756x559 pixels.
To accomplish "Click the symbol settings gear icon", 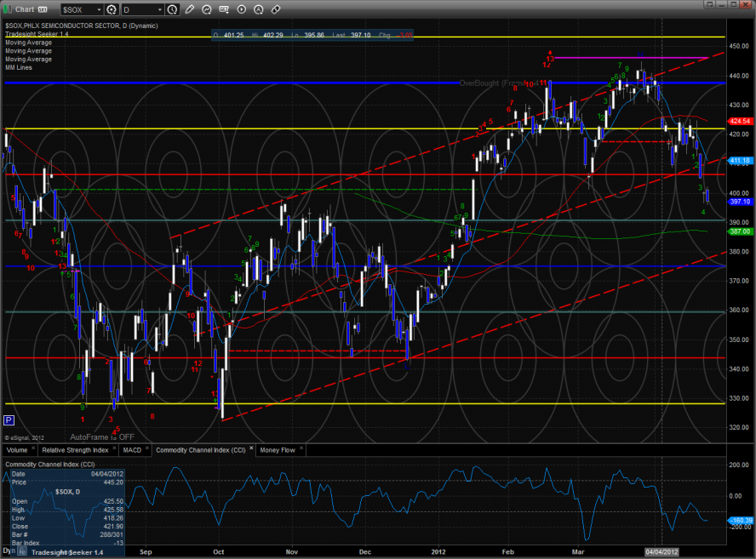I will click(x=111, y=9).
